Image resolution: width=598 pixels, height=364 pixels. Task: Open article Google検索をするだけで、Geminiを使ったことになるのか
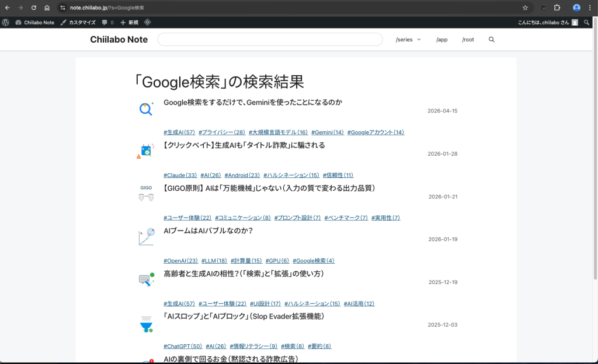pos(253,103)
